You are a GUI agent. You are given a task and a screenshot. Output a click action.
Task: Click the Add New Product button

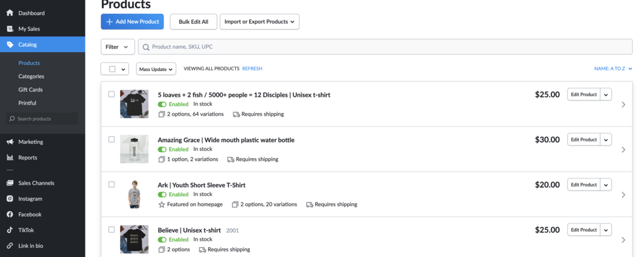click(132, 21)
